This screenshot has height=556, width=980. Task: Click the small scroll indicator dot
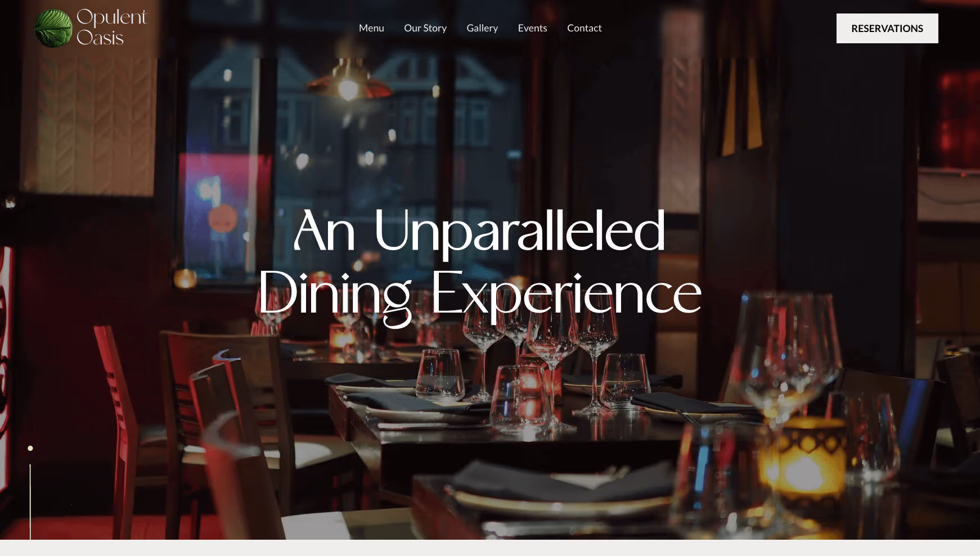point(30,448)
